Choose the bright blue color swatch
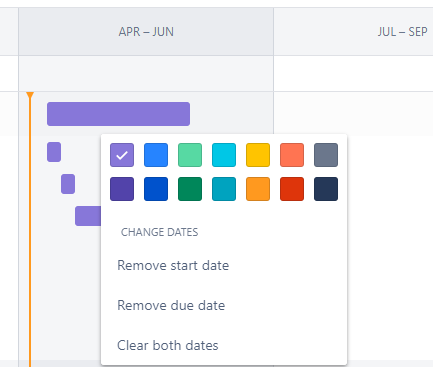 pyautogui.click(x=156, y=155)
